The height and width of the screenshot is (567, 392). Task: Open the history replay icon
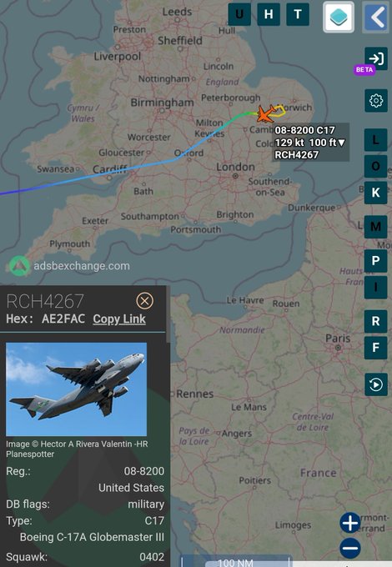pos(376,384)
